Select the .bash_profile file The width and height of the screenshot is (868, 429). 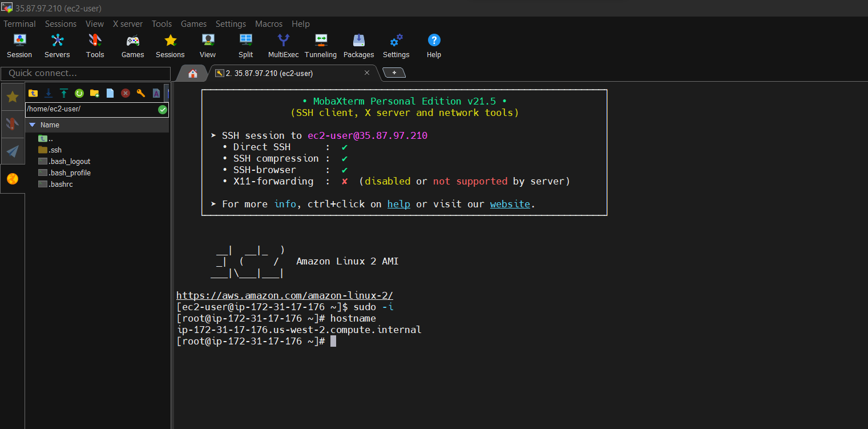pyautogui.click(x=64, y=173)
